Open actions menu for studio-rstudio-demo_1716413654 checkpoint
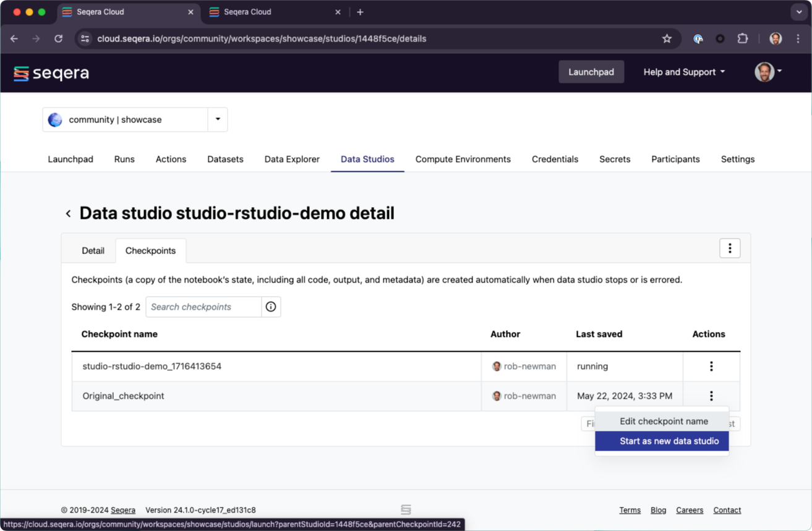Screen dimensions: 812x531 [x=711, y=367]
